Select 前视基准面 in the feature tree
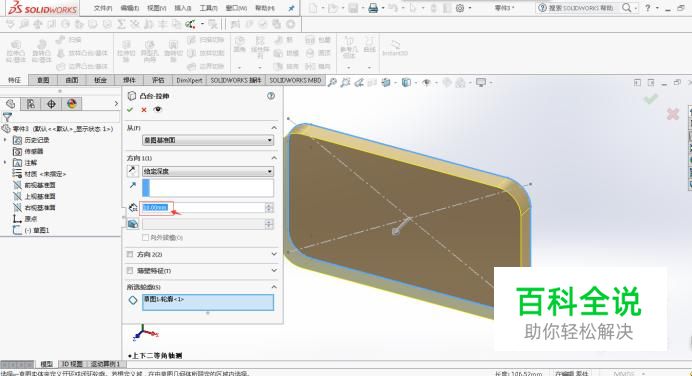The image size is (692, 376). pos(40,185)
